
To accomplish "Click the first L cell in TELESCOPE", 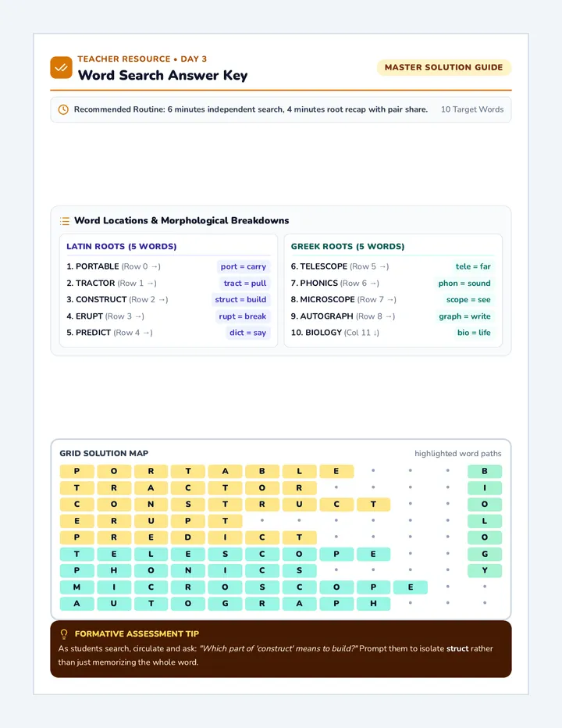I will pos(151,554).
